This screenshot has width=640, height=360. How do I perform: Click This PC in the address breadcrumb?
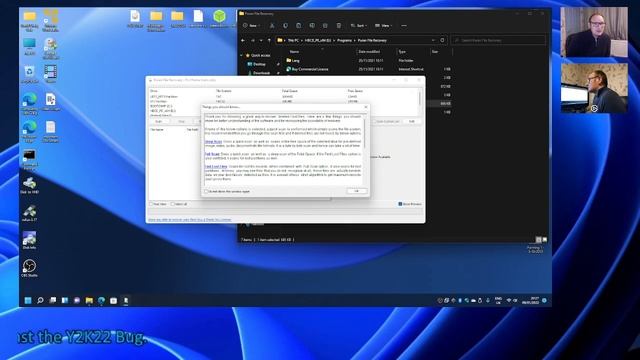293,40
